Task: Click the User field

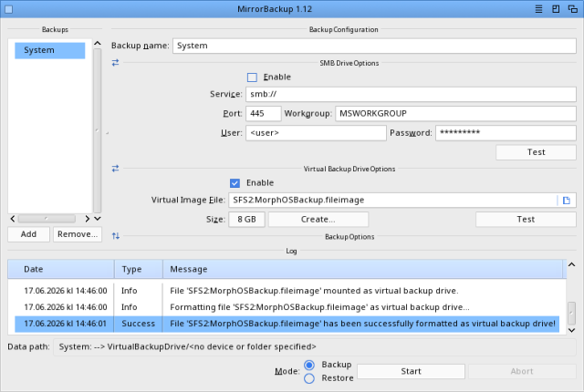Action: (316, 133)
